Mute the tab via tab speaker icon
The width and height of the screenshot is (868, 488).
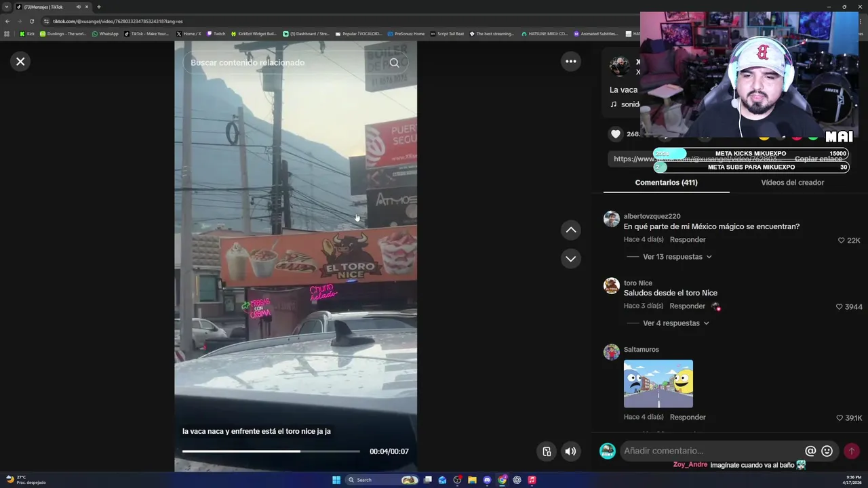[x=79, y=7]
